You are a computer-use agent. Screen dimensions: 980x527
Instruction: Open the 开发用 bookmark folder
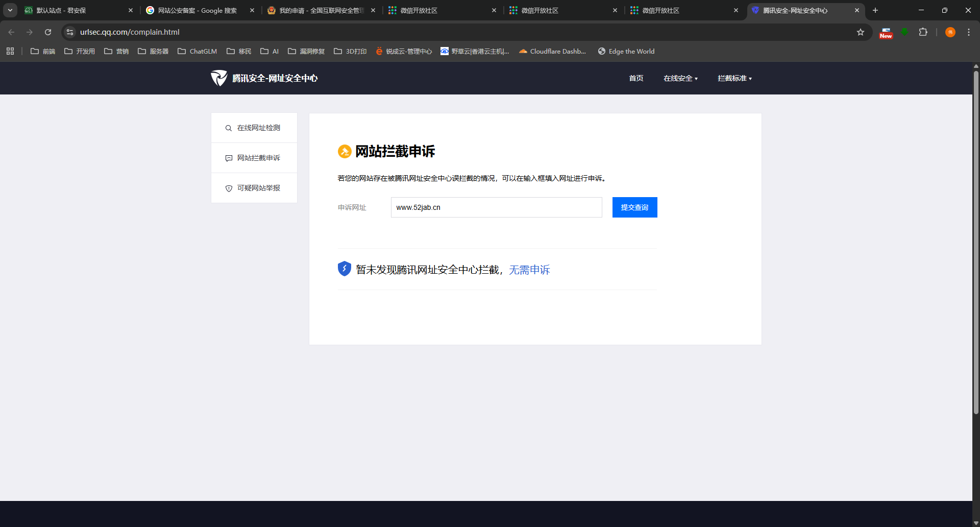pos(80,51)
